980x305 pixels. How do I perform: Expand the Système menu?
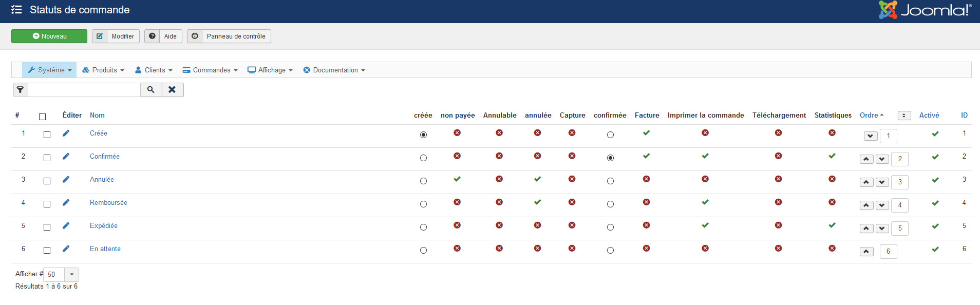tap(50, 70)
